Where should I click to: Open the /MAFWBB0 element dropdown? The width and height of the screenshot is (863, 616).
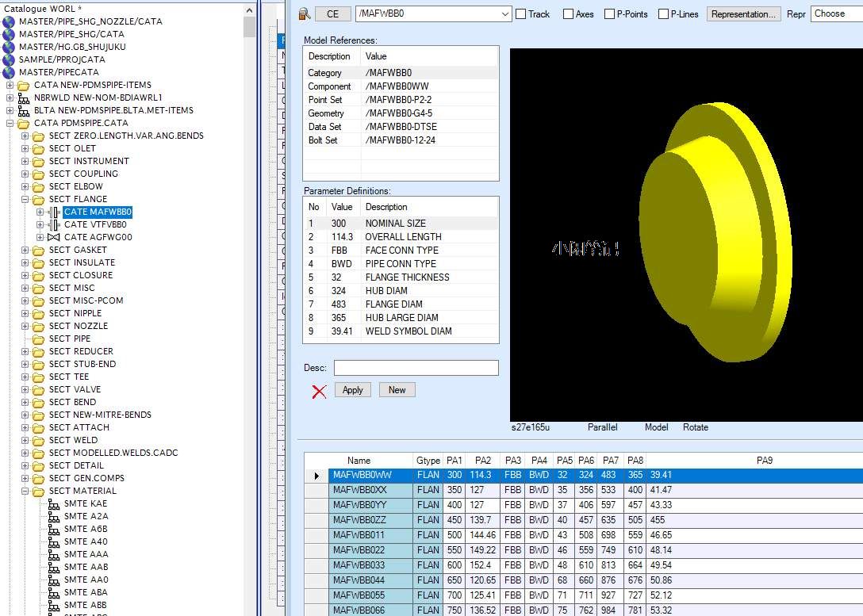pos(505,14)
